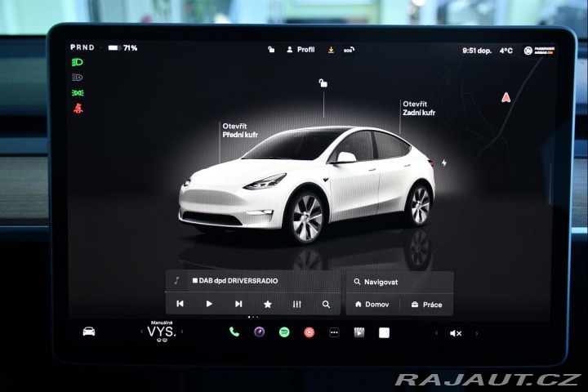Tap the PRND gear indicator

click(x=82, y=47)
